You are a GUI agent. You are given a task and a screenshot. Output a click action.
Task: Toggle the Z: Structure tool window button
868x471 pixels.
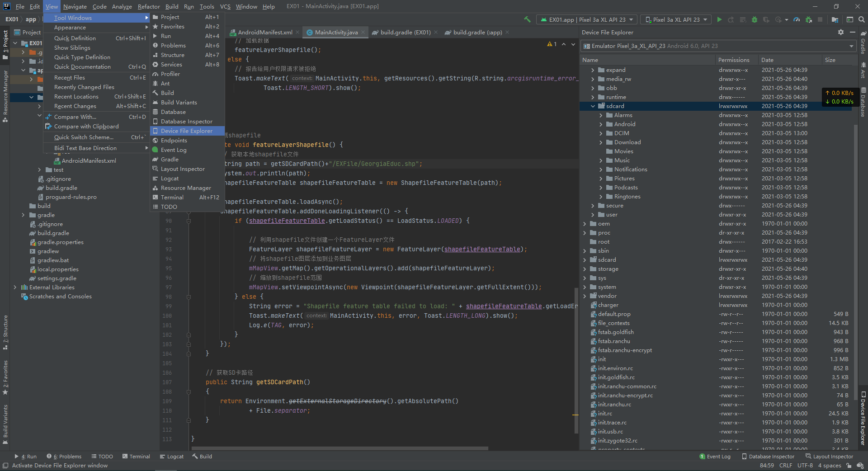[5, 332]
